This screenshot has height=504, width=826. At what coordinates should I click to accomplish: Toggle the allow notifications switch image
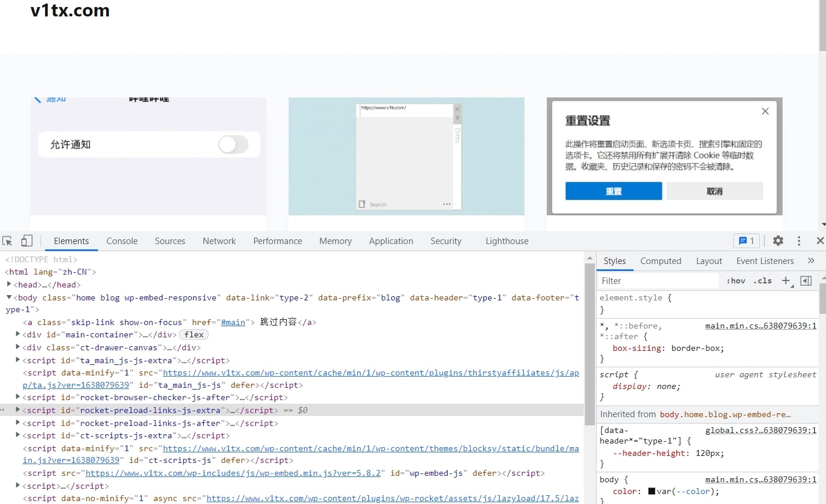click(233, 144)
